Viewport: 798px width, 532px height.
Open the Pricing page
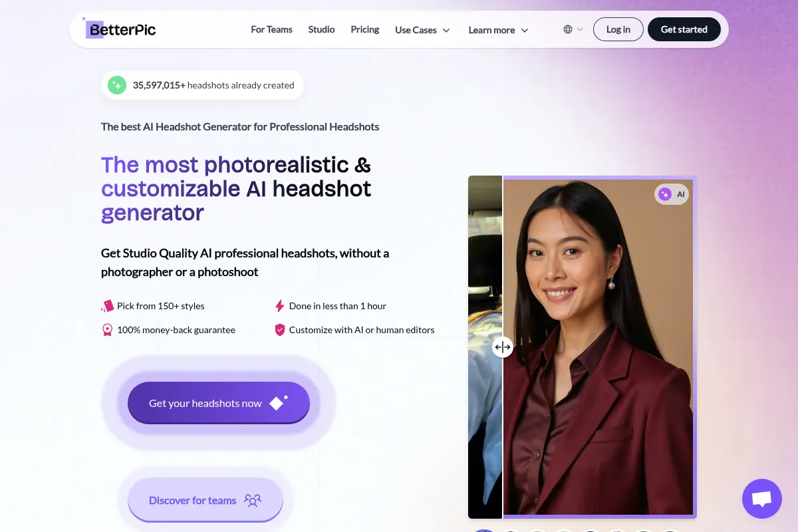tap(365, 29)
